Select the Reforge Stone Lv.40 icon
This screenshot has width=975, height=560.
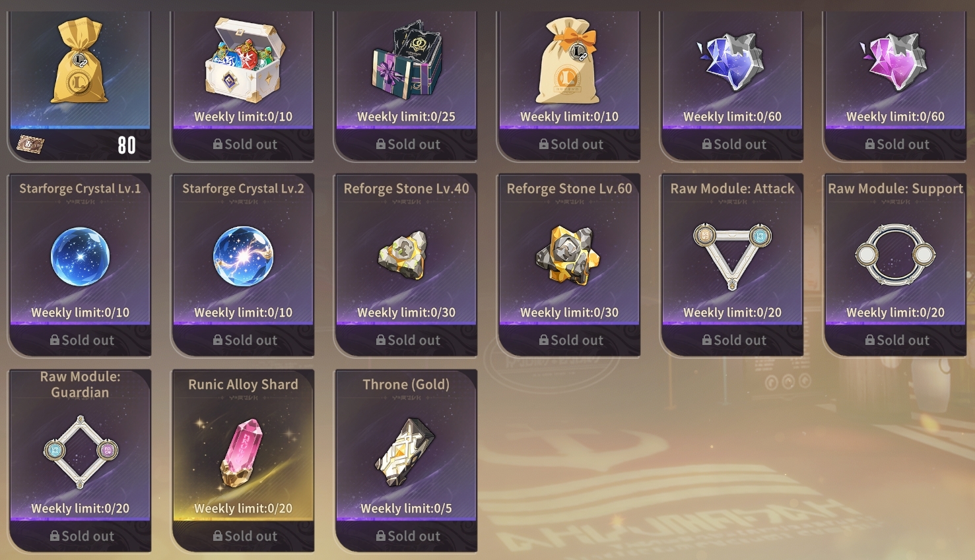click(x=404, y=257)
